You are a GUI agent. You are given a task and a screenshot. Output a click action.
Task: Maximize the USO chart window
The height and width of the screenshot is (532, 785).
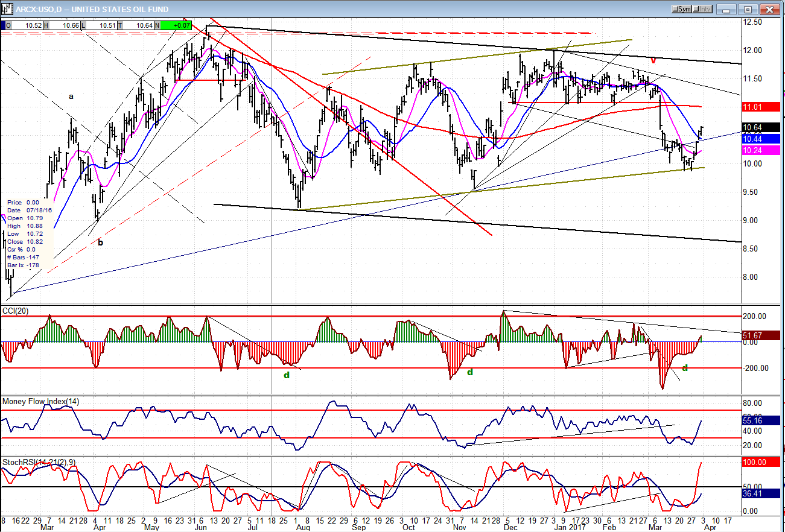tap(748, 9)
